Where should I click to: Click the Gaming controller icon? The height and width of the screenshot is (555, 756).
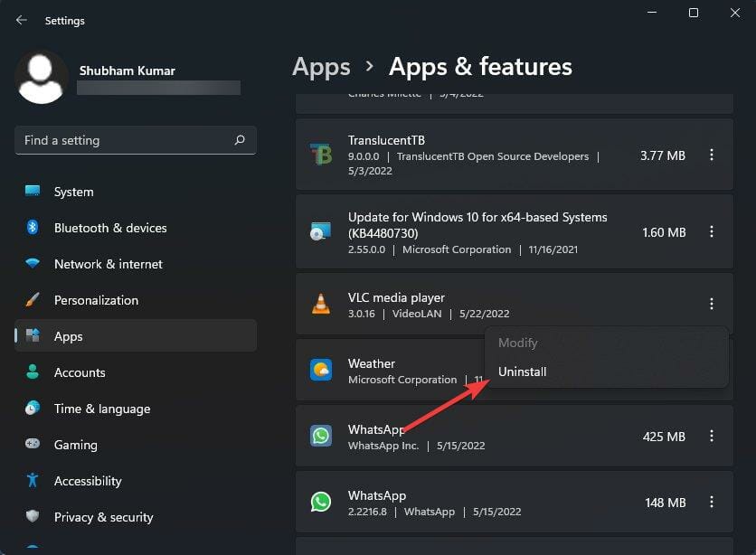click(x=33, y=443)
